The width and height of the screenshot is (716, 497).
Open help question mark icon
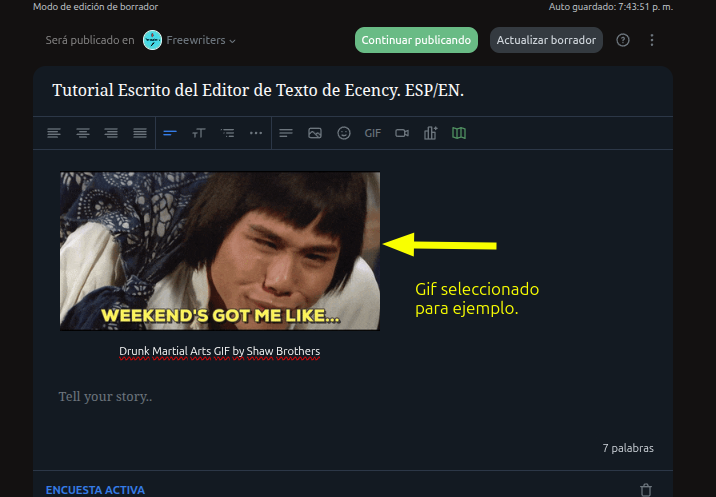tap(623, 40)
